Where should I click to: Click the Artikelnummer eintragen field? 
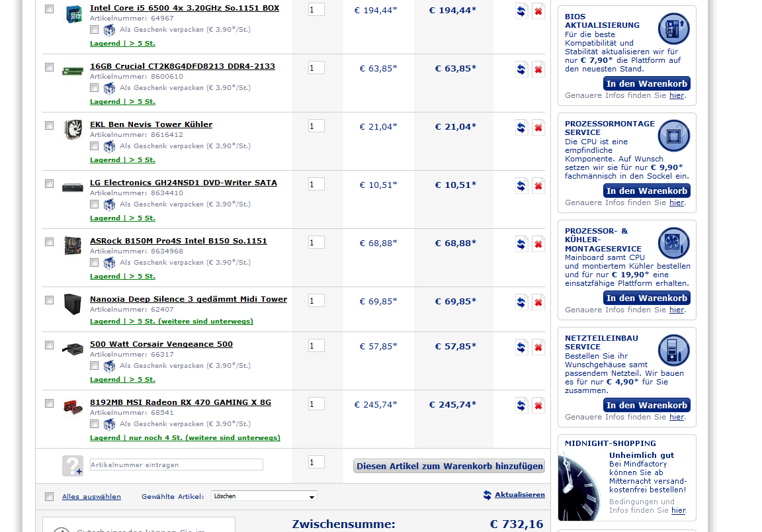point(177,465)
